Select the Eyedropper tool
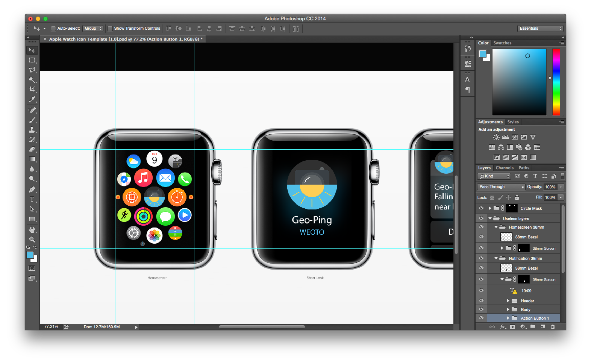Viewport: 591px width, 364px height. pos(32,99)
